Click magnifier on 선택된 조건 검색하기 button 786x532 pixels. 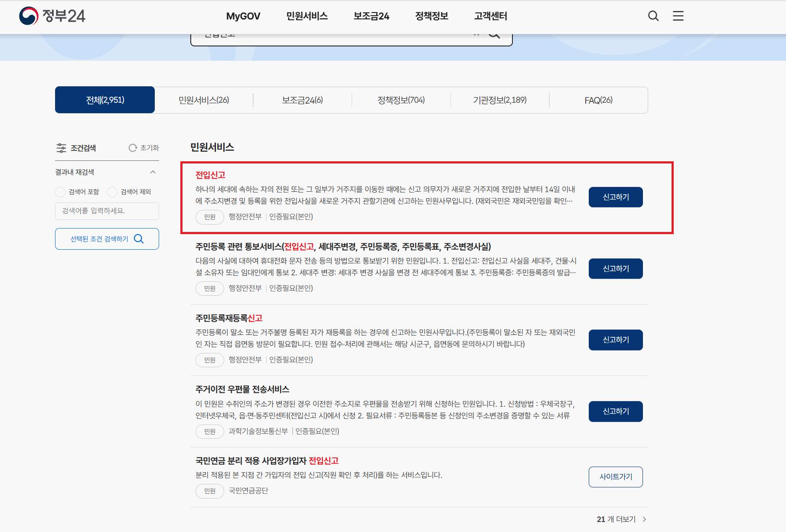pyautogui.click(x=139, y=238)
